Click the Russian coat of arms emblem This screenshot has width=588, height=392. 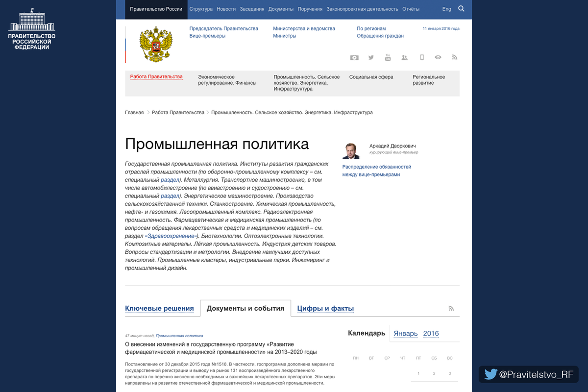coord(156,45)
